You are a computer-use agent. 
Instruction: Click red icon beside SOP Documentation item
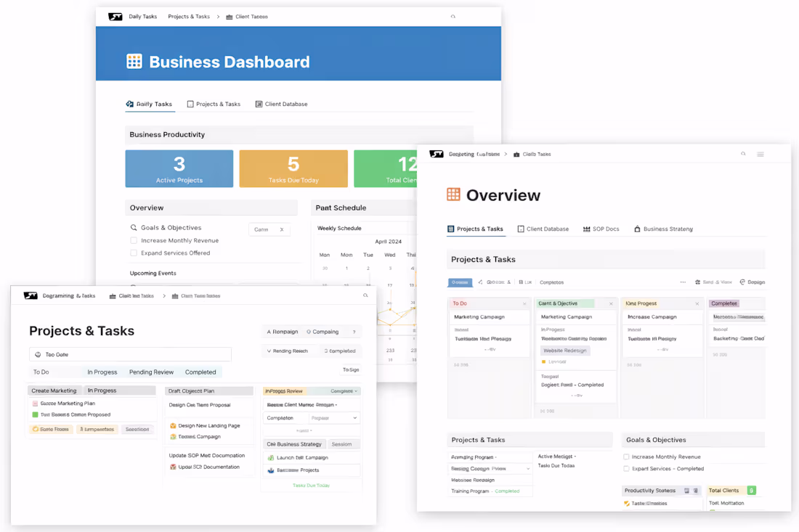point(173,467)
